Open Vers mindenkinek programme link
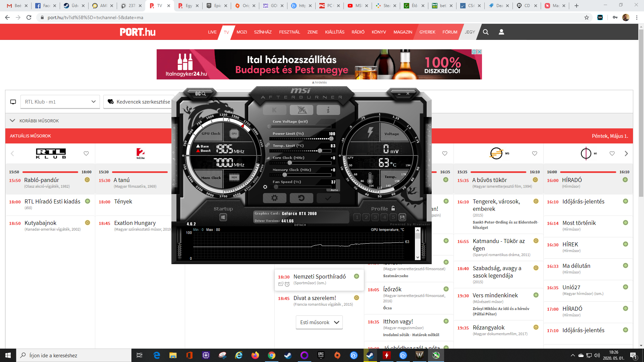Image resolution: width=644 pixels, height=362 pixels. 495,295
